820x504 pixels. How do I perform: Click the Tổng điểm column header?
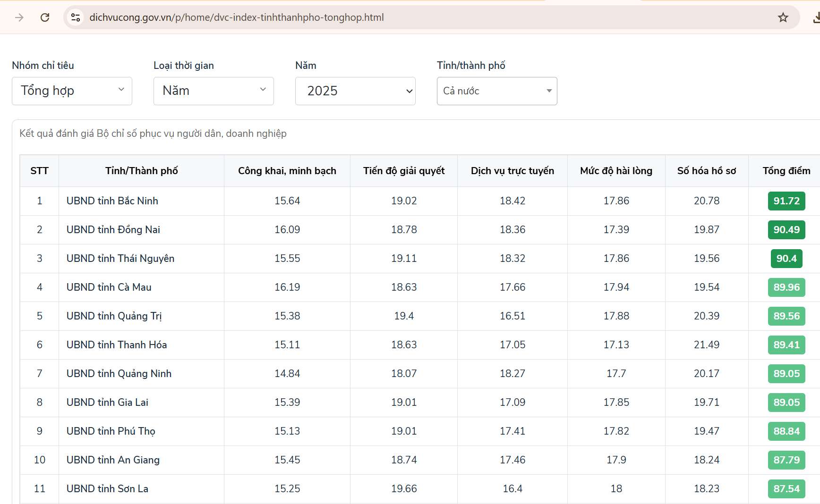(x=786, y=171)
